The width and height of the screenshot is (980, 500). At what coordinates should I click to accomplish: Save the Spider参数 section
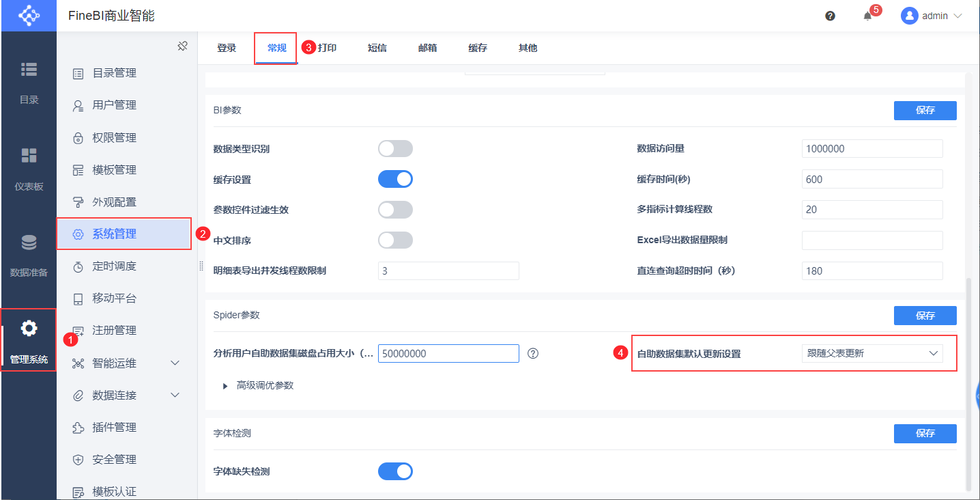pos(925,316)
